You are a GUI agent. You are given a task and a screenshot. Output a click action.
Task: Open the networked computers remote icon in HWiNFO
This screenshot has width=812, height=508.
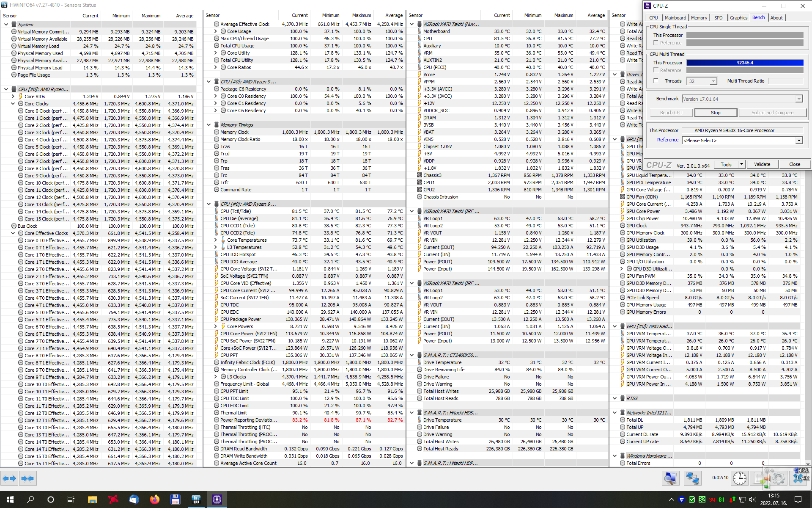[692, 478]
